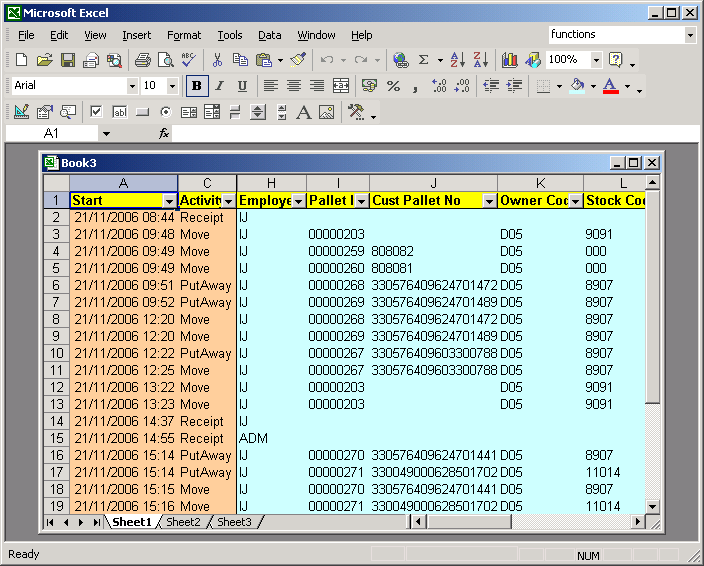Click into the formula bar
Image resolution: width=704 pixels, height=566 pixels.
pyautogui.click(x=435, y=133)
